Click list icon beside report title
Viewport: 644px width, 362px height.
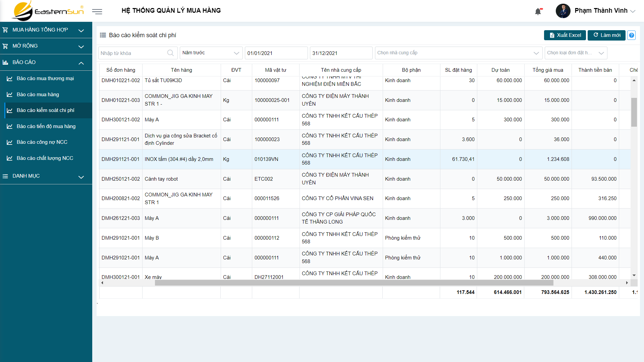click(103, 35)
